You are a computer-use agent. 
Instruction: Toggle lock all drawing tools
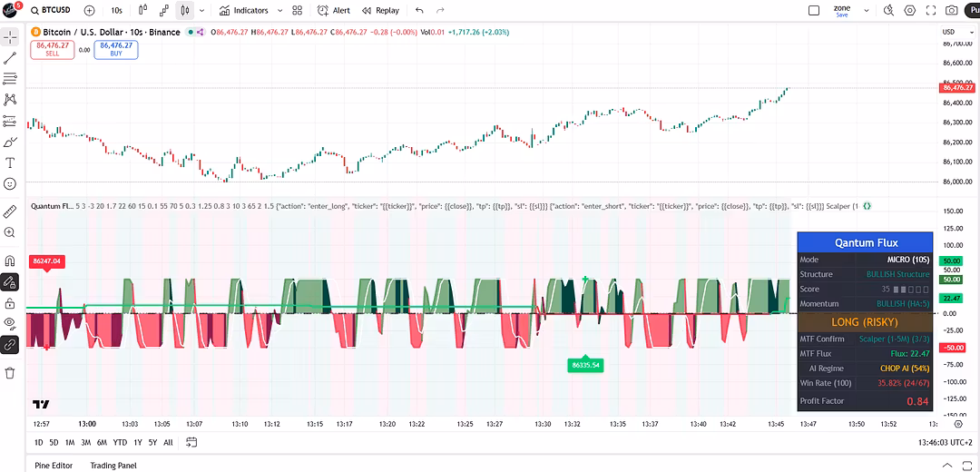click(x=10, y=302)
